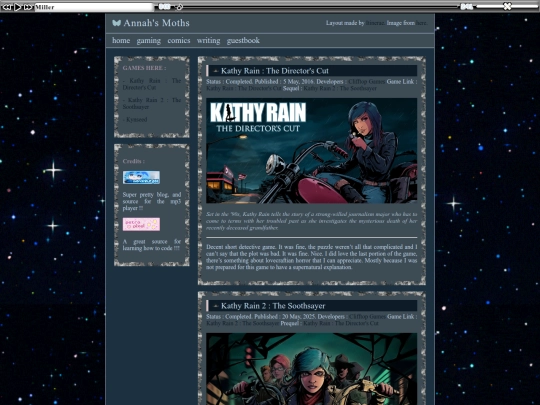Click the 'GAMES HERE :' heading
540x405 pixels.
coord(144,68)
